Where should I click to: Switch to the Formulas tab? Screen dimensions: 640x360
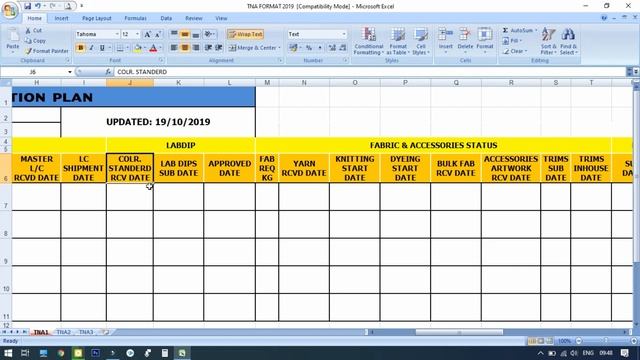click(x=135, y=18)
